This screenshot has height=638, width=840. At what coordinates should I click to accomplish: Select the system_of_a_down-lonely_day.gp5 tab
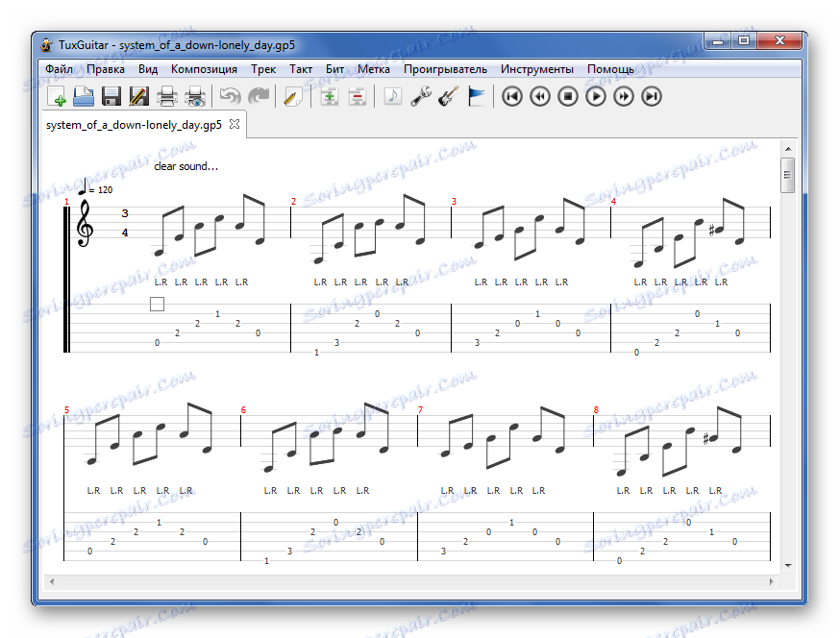(x=134, y=125)
